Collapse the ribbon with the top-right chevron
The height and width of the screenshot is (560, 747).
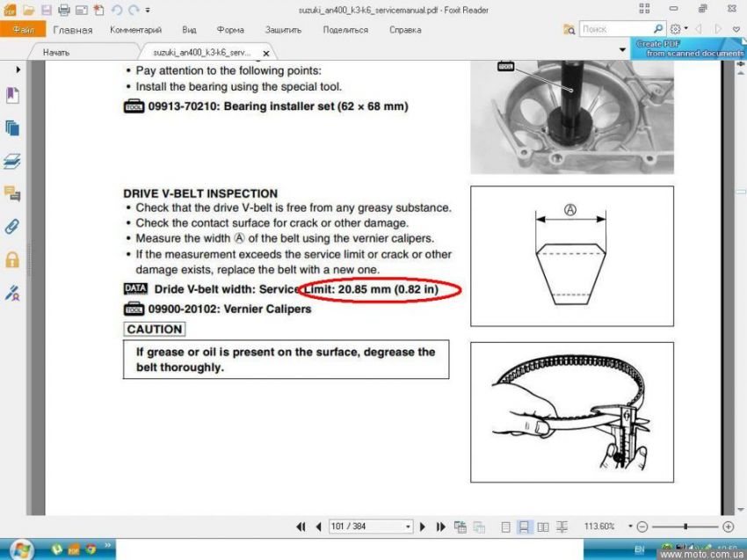coord(736,30)
